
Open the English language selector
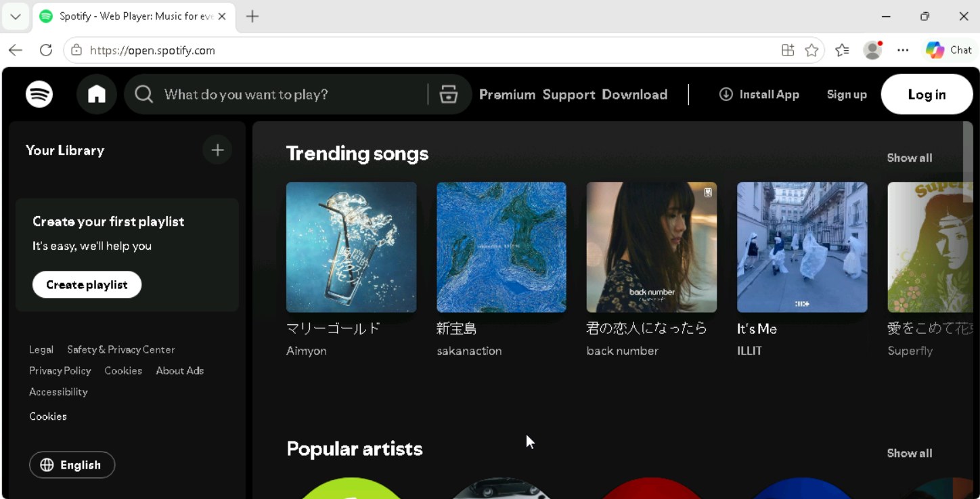[x=72, y=465]
